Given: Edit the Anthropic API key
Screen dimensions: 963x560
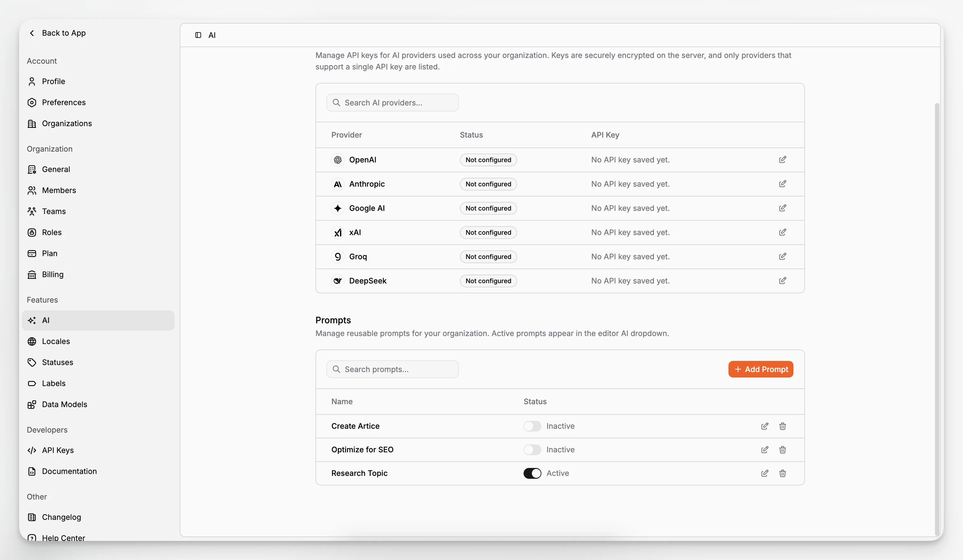Looking at the screenshot, I should tap(782, 184).
